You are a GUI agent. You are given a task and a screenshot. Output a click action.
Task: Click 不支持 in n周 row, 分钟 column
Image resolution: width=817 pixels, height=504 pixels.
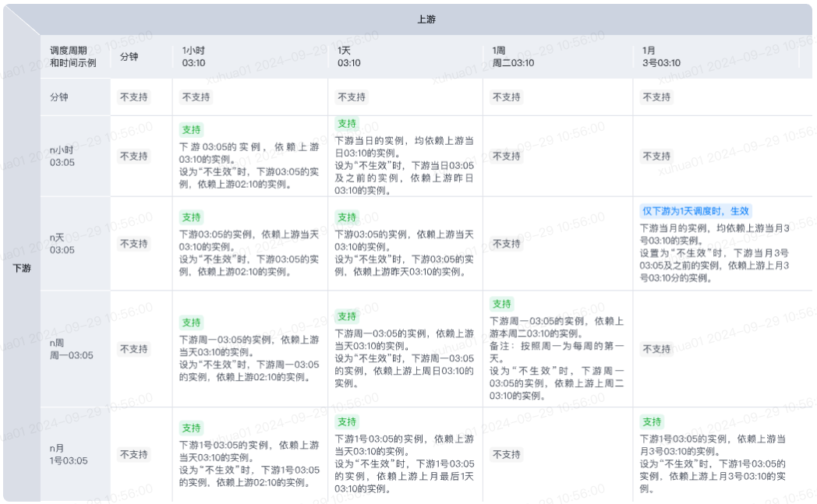pos(134,349)
